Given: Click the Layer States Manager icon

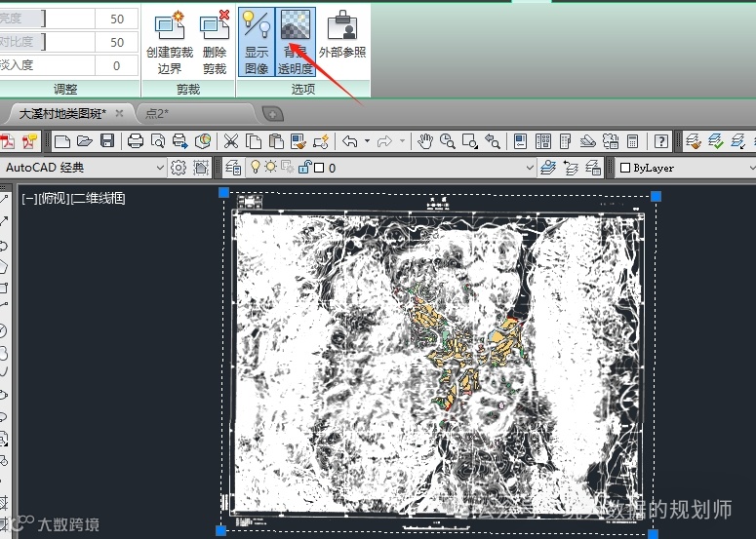Looking at the screenshot, I should pos(593,168).
